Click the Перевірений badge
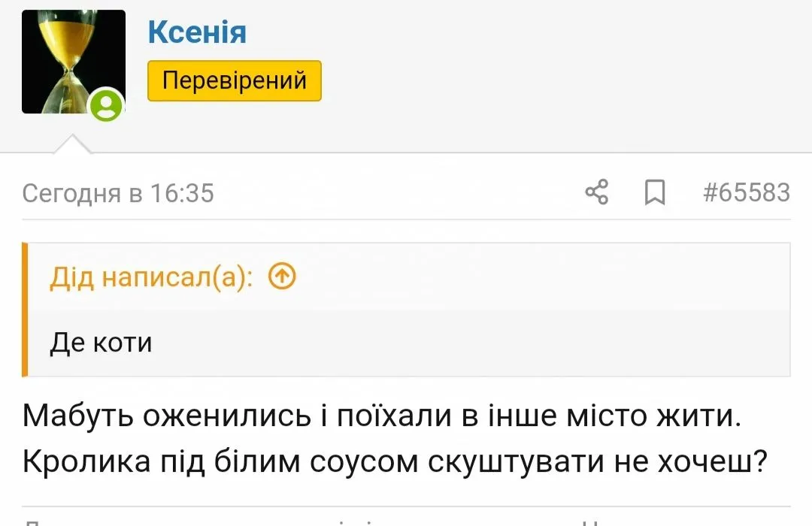812x526 pixels. (x=234, y=80)
